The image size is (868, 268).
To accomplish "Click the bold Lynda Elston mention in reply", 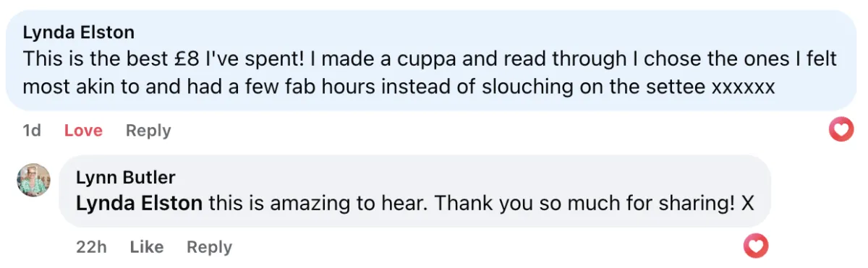I will tap(139, 204).
